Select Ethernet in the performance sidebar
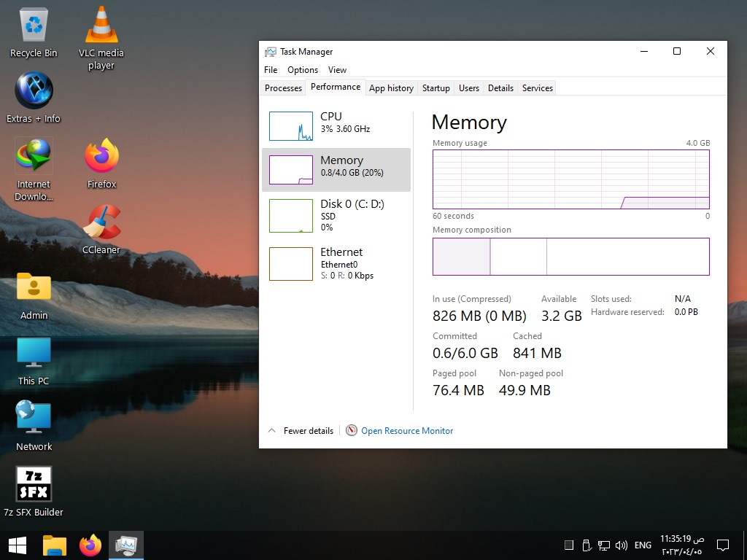The width and height of the screenshot is (747, 560). (336, 263)
